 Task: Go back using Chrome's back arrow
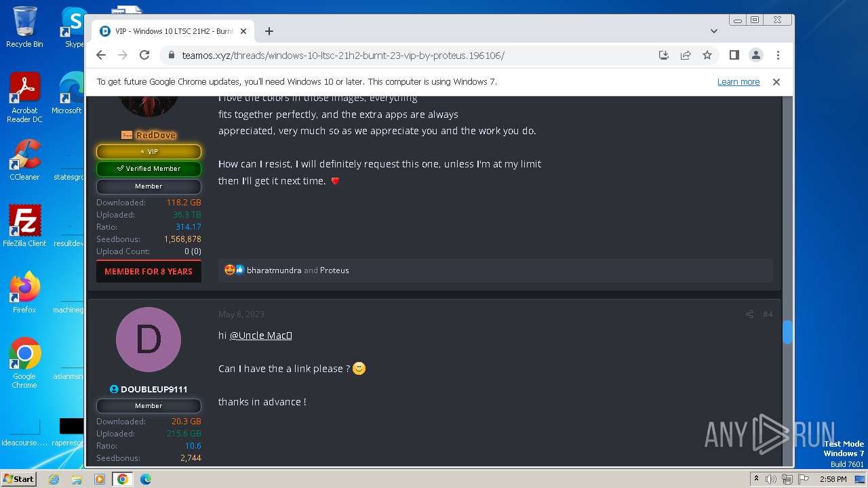coord(101,55)
